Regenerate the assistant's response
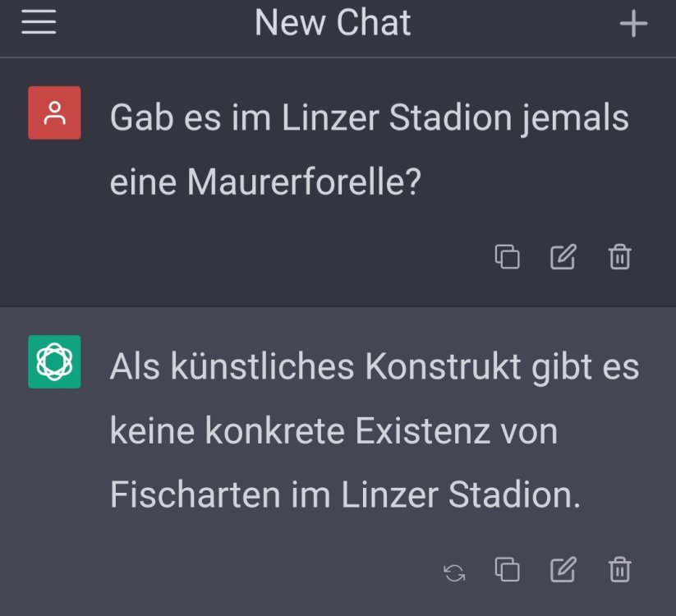Viewport: 676px width, 616px height. [x=454, y=572]
